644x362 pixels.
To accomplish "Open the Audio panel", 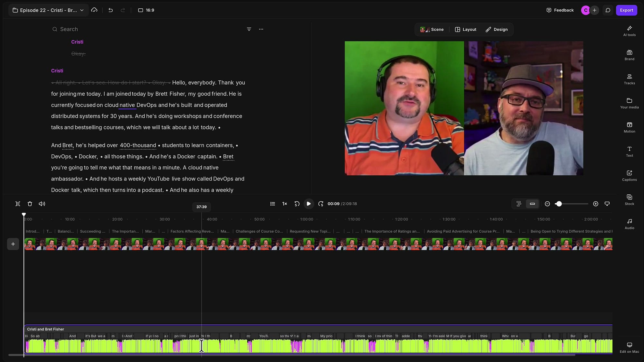I will point(629,224).
